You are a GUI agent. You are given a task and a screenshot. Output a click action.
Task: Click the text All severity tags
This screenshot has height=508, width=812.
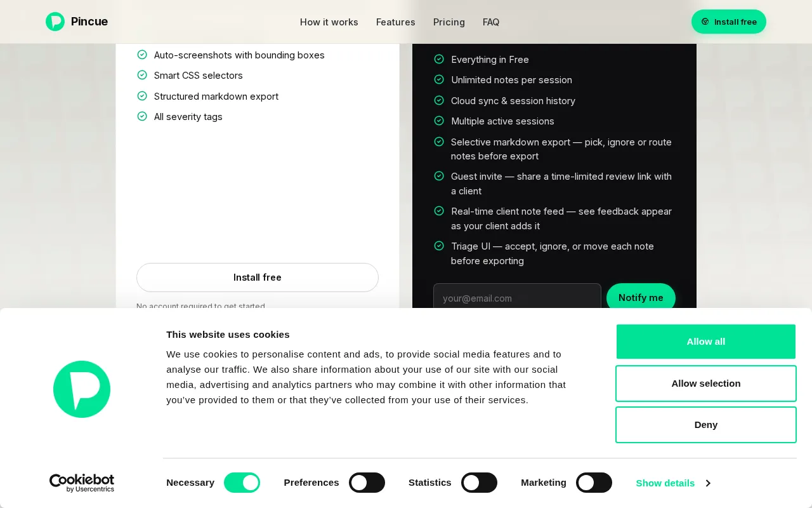click(x=188, y=117)
